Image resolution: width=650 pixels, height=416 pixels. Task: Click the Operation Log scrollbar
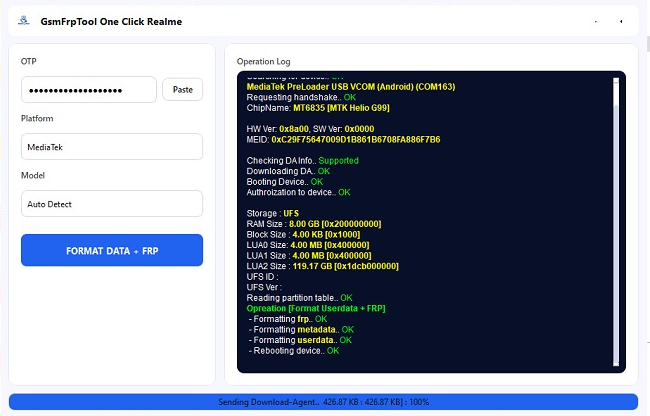pyautogui.click(x=616, y=222)
